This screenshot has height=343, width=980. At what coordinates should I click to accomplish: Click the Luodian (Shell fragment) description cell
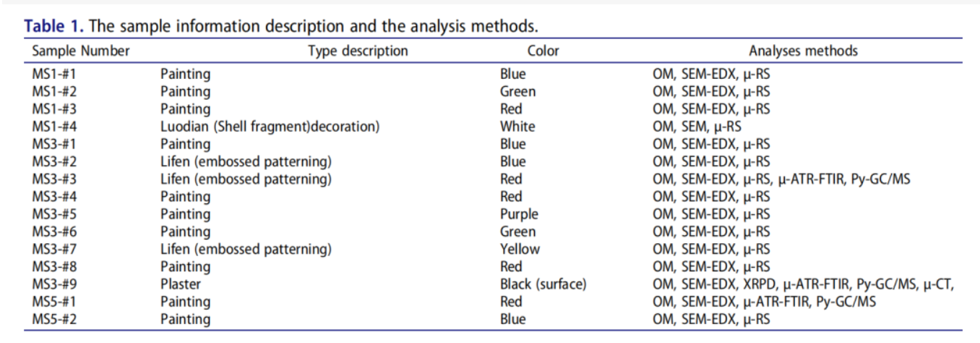point(270,127)
